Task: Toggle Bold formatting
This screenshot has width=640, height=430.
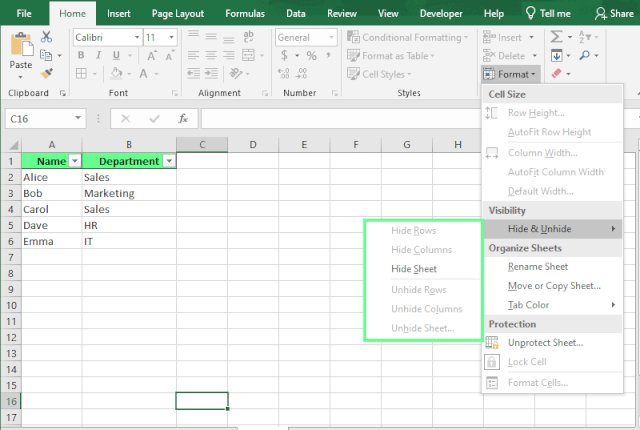Action: click(x=81, y=55)
